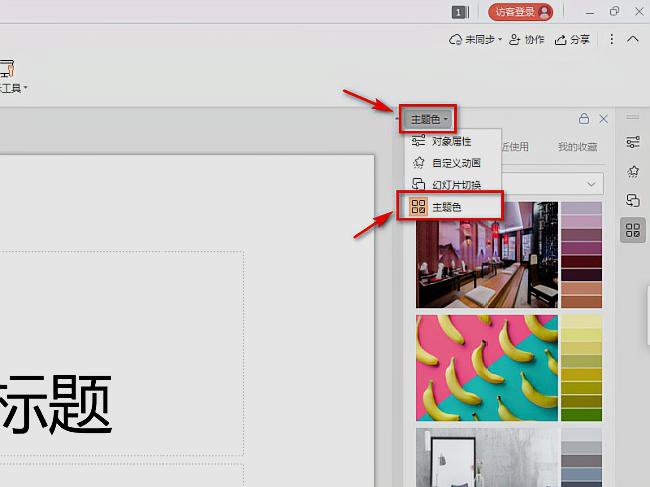650x487 pixels.
Task: Pick the purple-brown color palette swatch
Action: pyautogui.click(x=581, y=255)
